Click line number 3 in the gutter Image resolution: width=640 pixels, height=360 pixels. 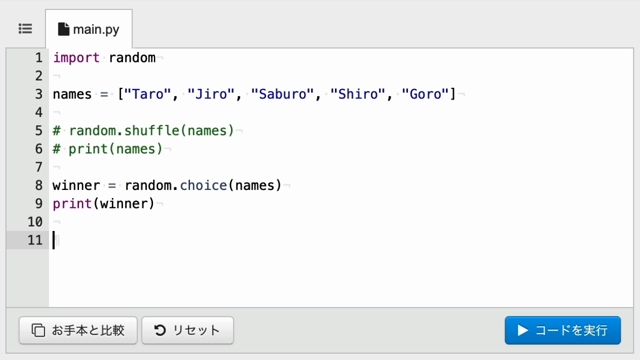click(38, 94)
